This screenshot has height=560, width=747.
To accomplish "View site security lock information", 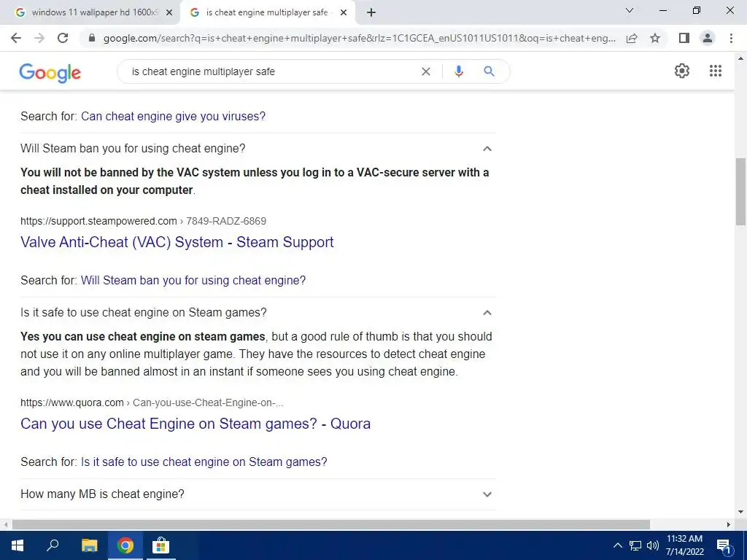I will (92, 38).
